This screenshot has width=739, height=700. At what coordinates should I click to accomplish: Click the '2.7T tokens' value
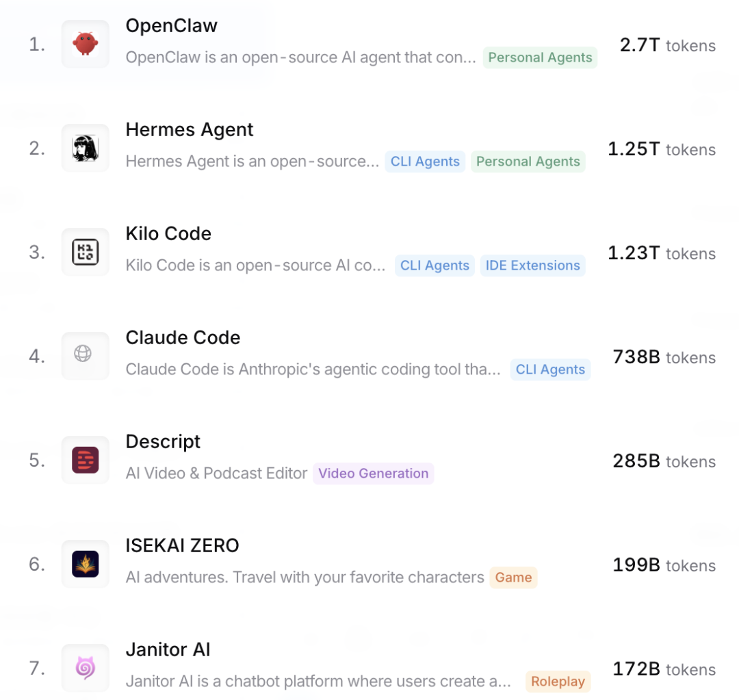point(667,45)
